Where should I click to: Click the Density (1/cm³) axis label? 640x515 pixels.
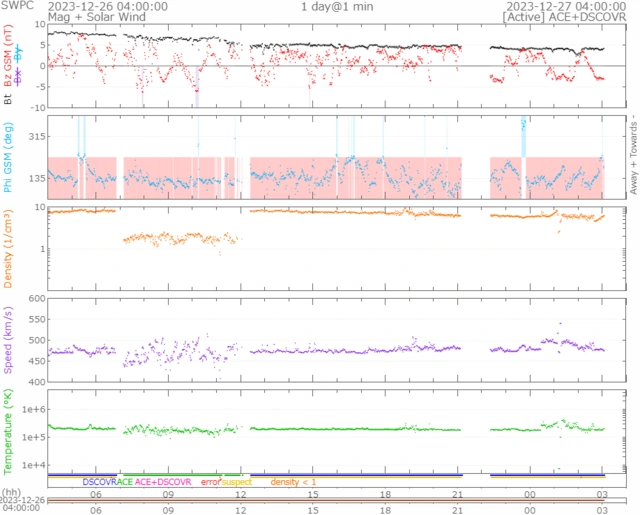click(x=8, y=249)
